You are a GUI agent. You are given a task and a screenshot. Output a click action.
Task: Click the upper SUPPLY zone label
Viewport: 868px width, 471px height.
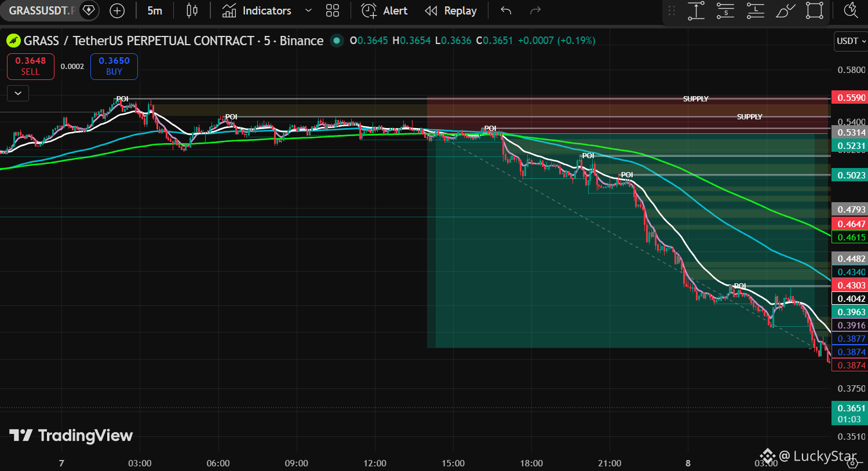(x=695, y=99)
